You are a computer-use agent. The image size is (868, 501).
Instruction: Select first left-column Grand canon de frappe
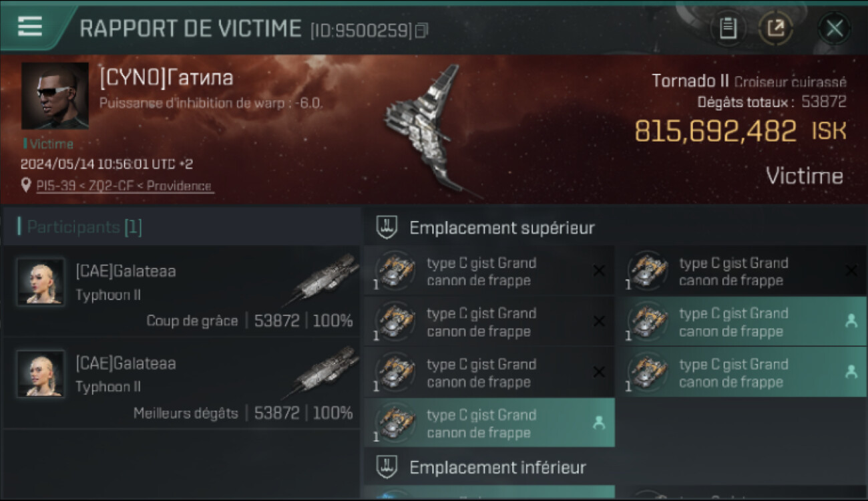tap(489, 271)
